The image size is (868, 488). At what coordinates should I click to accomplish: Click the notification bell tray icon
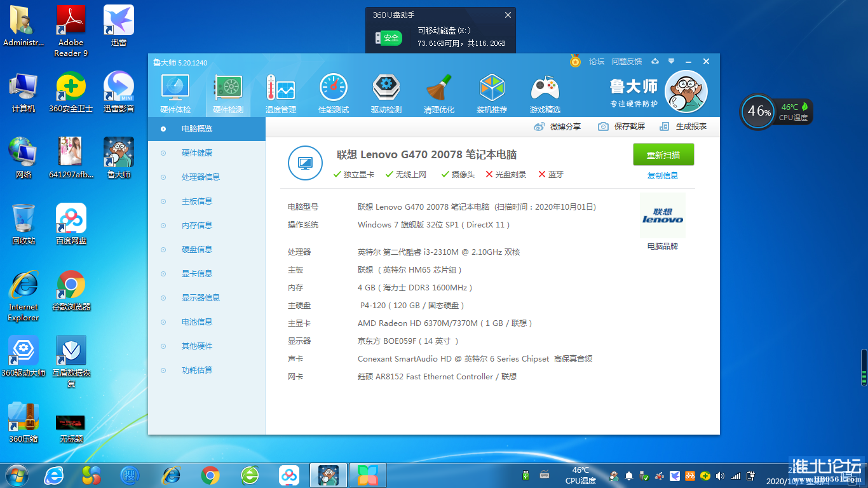(x=629, y=475)
